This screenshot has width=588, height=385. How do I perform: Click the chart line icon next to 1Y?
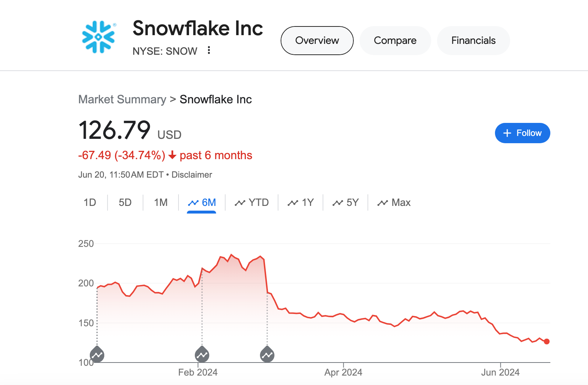point(292,203)
